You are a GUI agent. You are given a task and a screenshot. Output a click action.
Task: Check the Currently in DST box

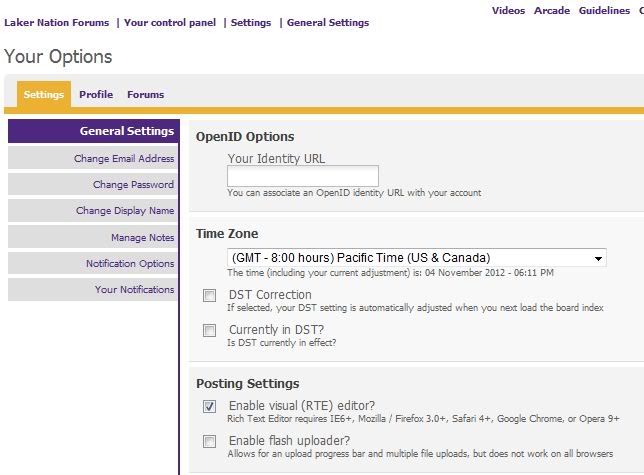209,330
